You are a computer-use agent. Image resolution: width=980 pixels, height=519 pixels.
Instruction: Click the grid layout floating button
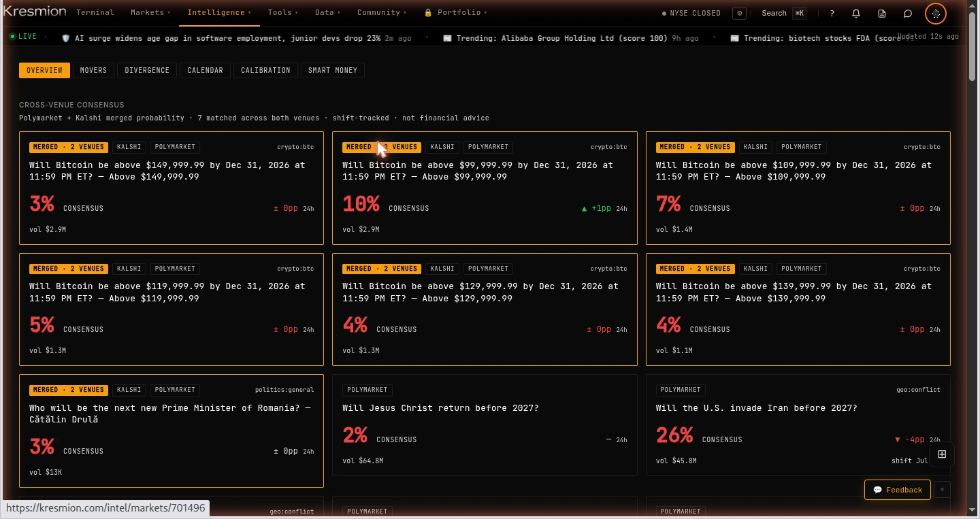click(942, 454)
